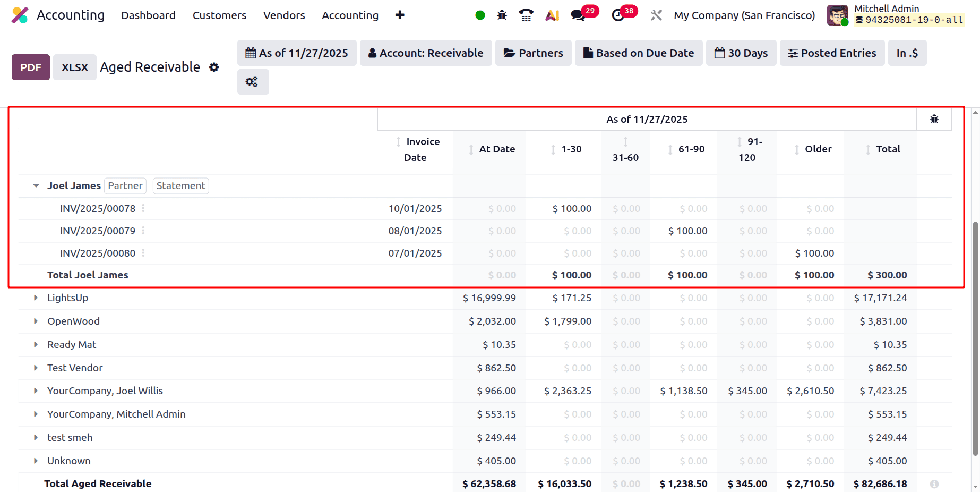Open the report extra options cogs button
Viewport: 980px width, 492px height.
click(253, 82)
